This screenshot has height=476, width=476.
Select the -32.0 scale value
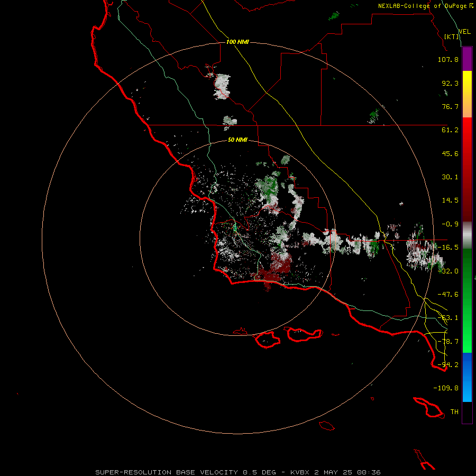(448, 271)
